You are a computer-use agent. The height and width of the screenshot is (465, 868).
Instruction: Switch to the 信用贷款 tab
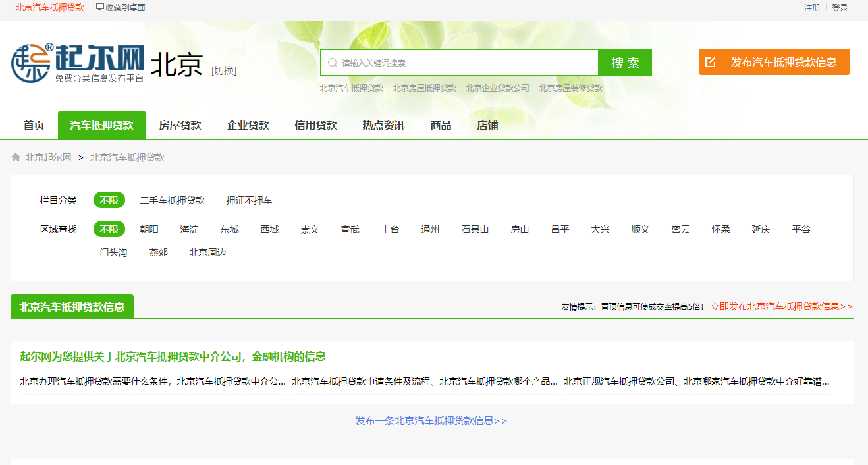tap(315, 125)
